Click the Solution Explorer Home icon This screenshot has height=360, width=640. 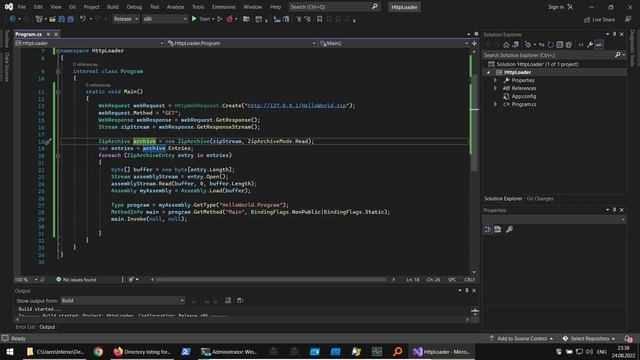tap(506, 45)
